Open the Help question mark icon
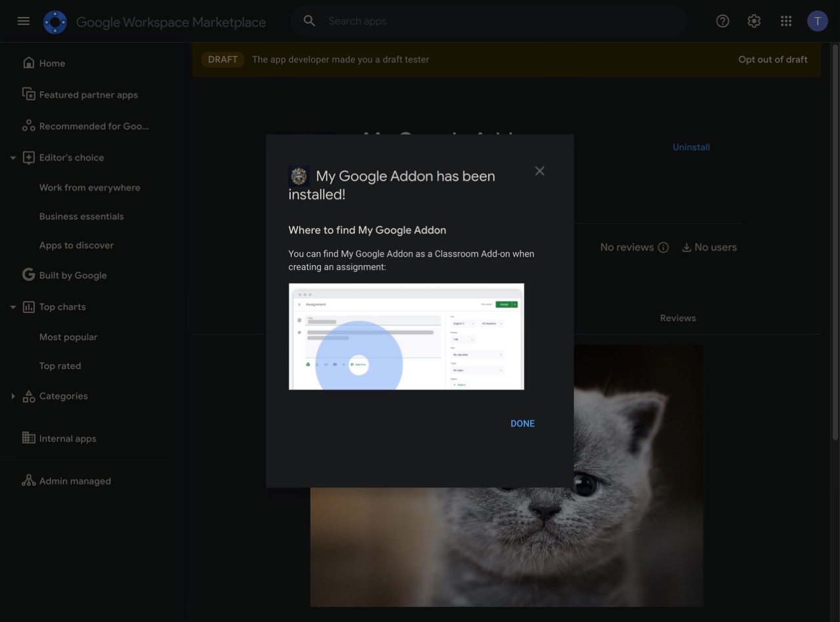 (723, 21)
